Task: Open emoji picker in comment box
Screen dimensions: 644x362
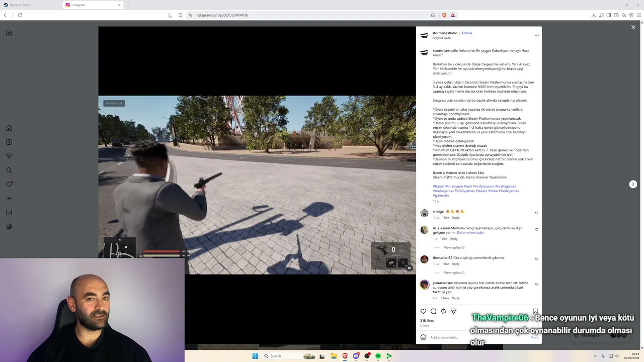Action: 423,337
